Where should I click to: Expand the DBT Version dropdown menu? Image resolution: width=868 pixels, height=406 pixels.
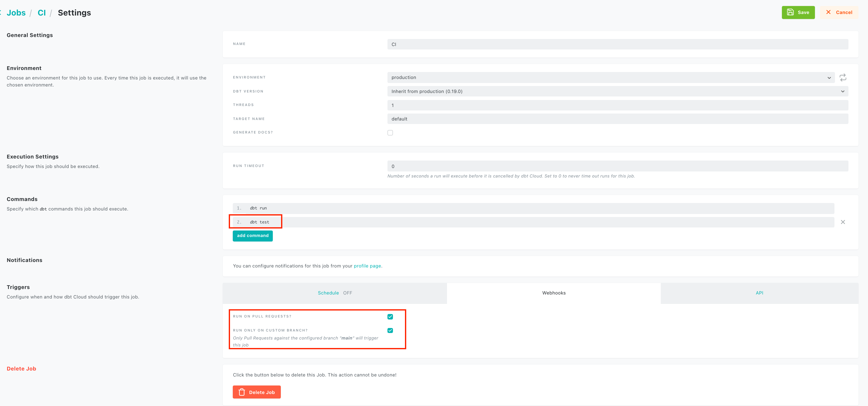point(844,91)
